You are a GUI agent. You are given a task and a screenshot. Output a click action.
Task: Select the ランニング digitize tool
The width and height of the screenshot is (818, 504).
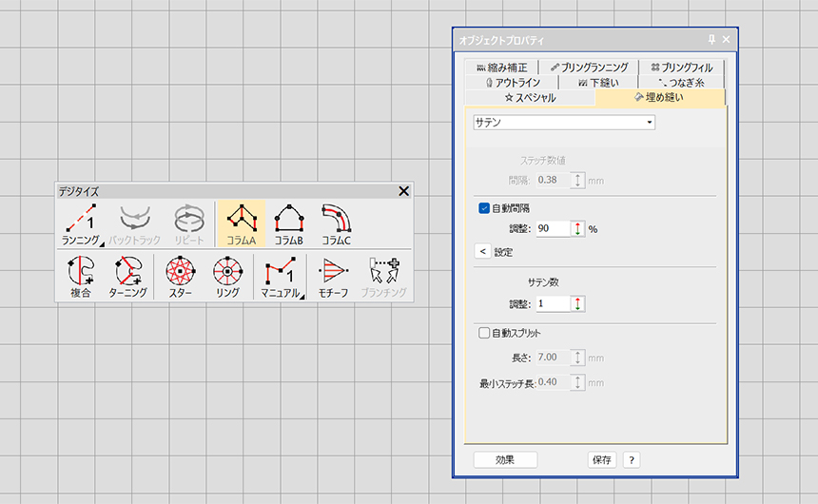coord(82,224)
